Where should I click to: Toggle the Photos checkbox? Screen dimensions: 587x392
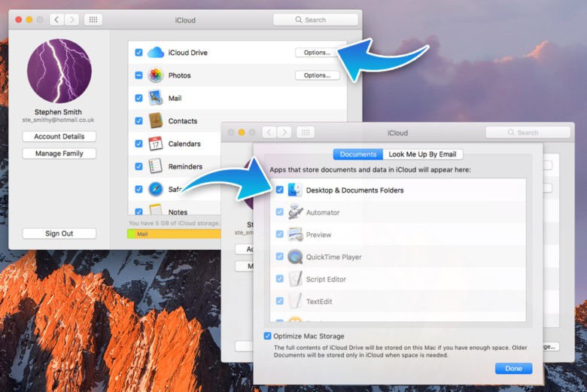point(138,75)
